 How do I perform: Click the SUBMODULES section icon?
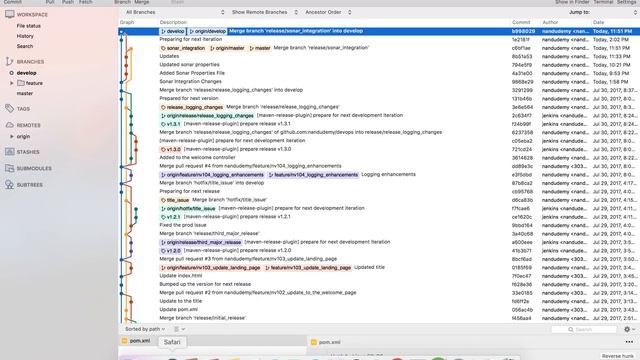9,168
